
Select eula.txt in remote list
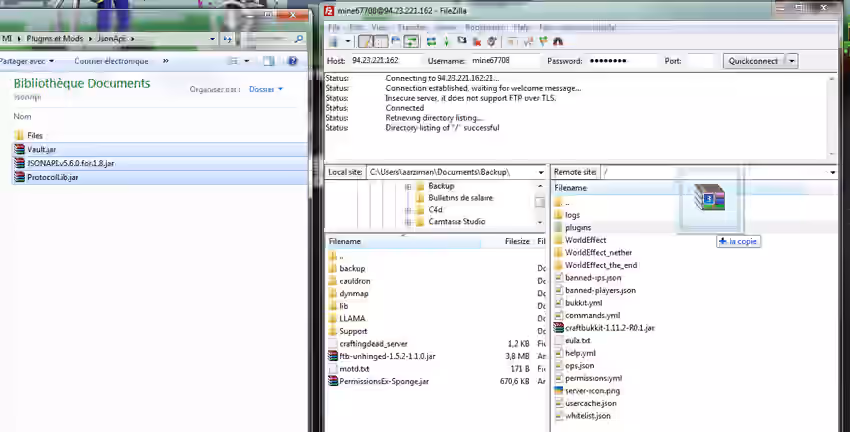(x=577, y=340)
